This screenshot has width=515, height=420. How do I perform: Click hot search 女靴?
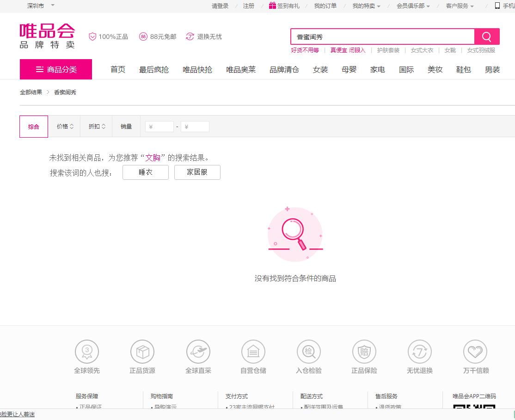tap(450, 50)
